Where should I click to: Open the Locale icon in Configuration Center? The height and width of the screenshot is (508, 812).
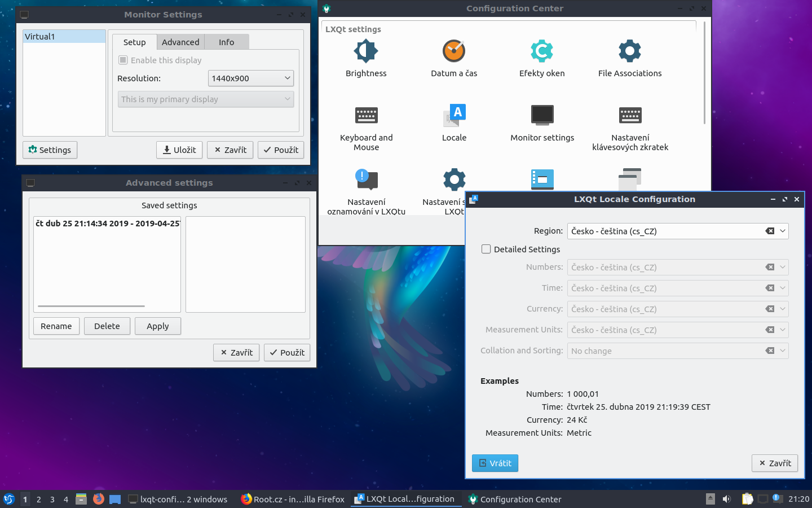pos(454,116)
